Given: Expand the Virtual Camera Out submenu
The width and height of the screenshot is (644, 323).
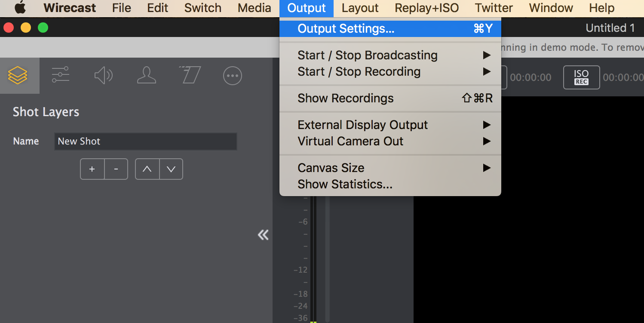Looking at the screenshot, I should (x=390, y=142).
